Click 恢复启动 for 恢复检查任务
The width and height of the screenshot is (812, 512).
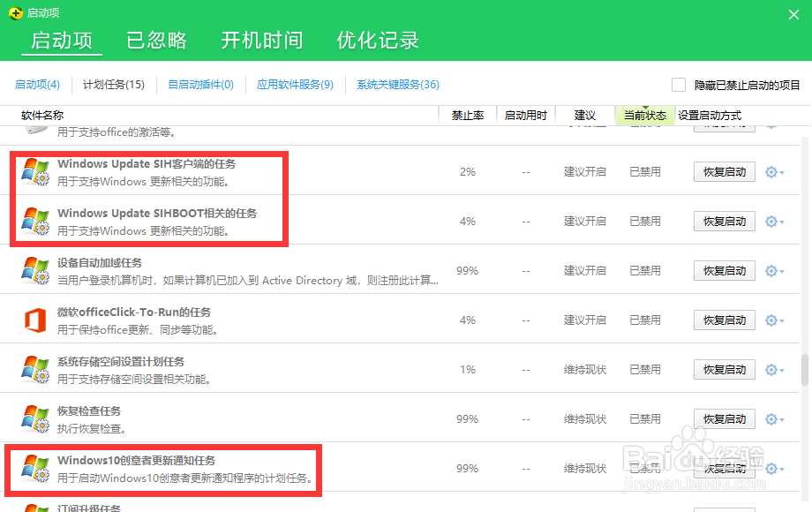(x=725, y=418)
